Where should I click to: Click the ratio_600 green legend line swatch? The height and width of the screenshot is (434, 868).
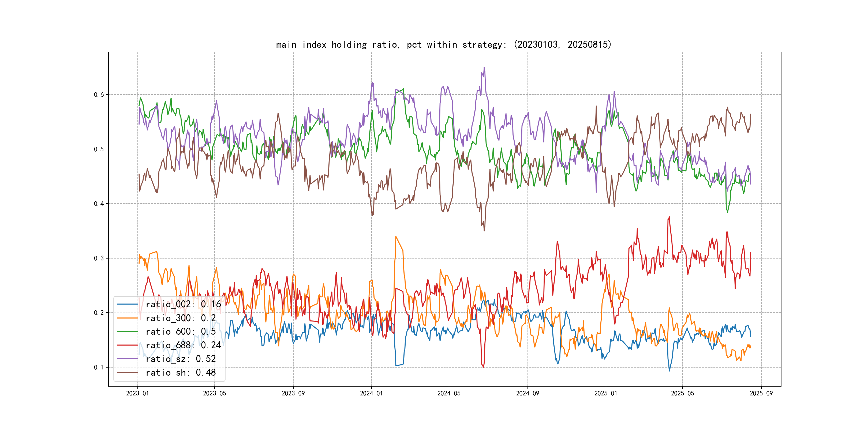pyautogui.click(x=128, y=332)
